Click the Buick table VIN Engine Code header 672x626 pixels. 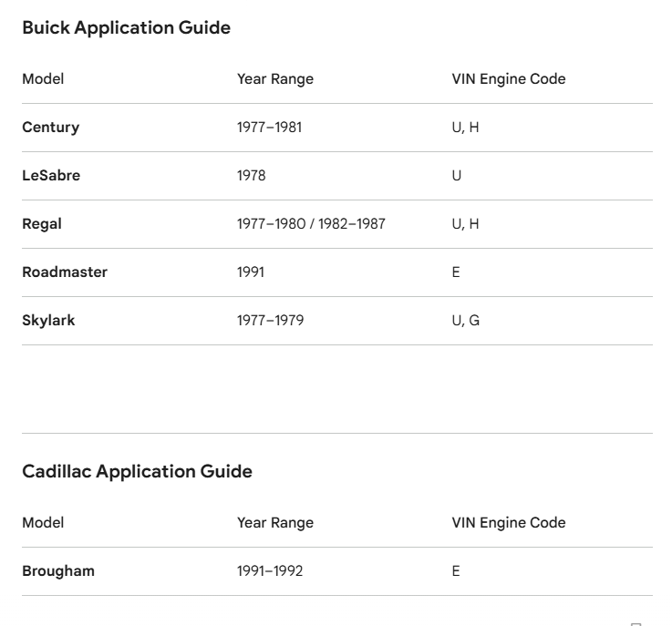coord(509,79)
